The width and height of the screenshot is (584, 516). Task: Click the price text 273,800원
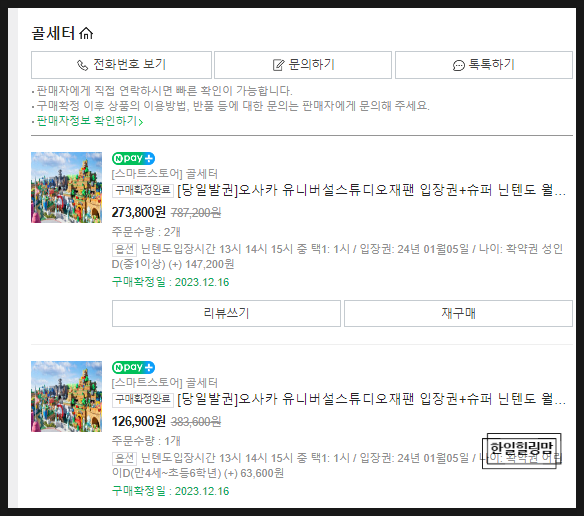[x=139, y=212]
